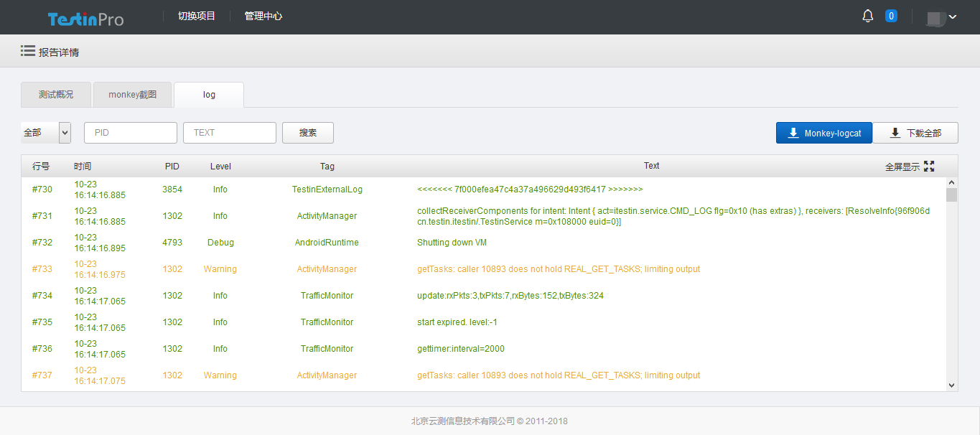Click the fullscreen expand icon
This screenshot has height=435, width=980.
[x=929, y=166]
